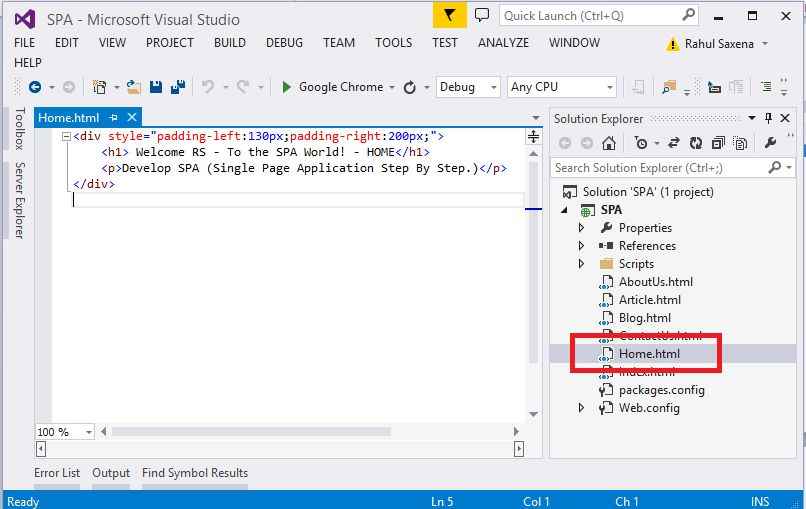Collapse the div outlining region in editor

66,137
